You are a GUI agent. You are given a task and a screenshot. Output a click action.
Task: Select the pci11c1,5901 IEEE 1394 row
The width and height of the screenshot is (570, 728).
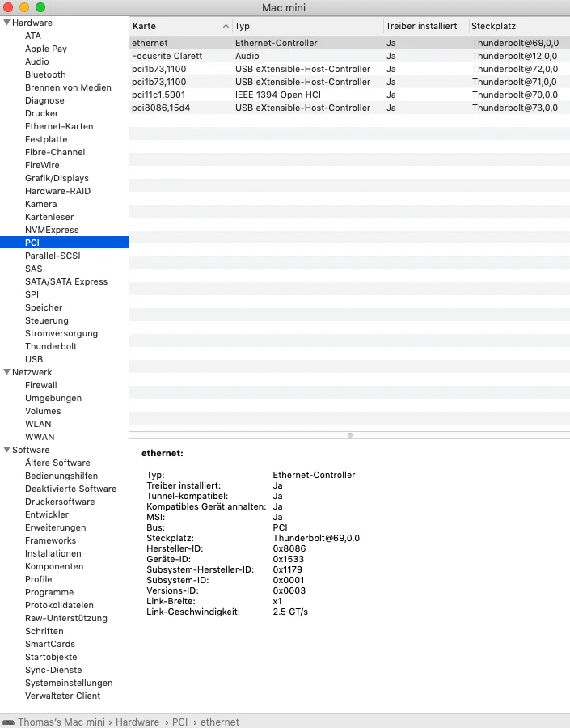(x=349, y=95)
